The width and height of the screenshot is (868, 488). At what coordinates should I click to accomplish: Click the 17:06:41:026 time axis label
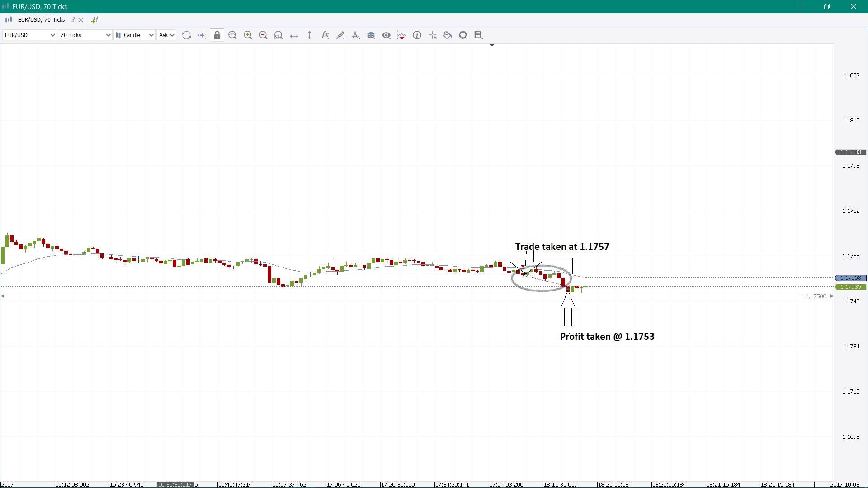point(343,484)
